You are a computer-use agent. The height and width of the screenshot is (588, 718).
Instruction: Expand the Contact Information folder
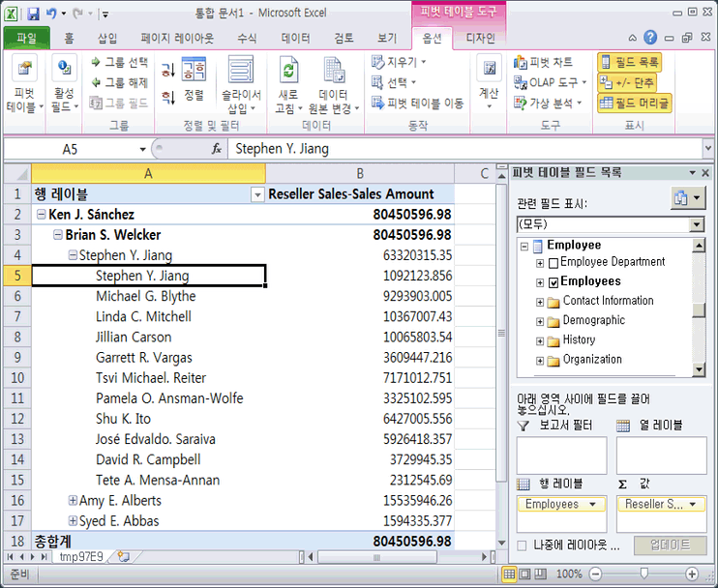pyautogui.click(x=540, y=302)
